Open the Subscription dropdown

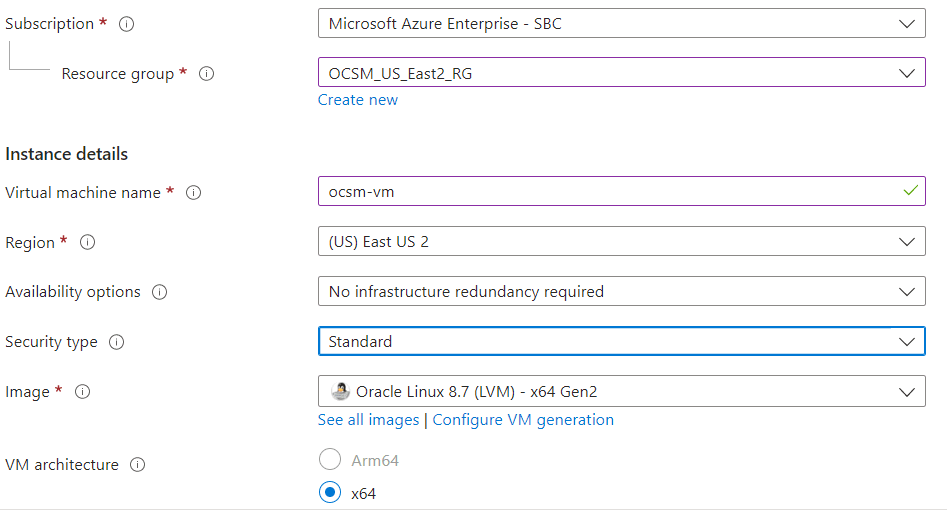(621, 24)
